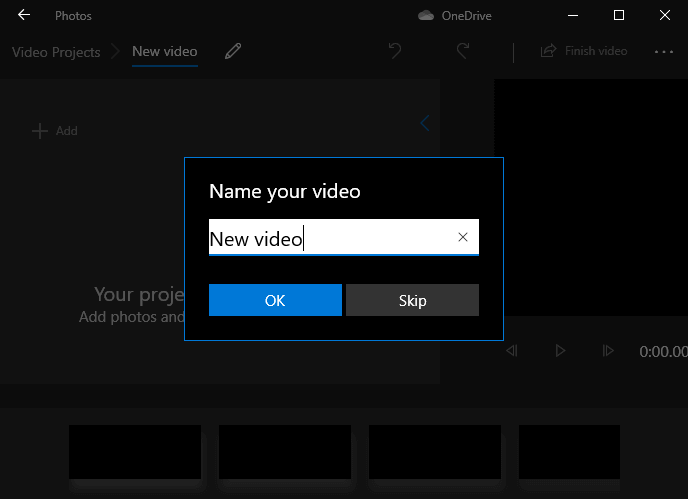This screenshot has height=499, width=688.
Task: Select the first empty storyboard slot
Action: click(x=135, y=452)
